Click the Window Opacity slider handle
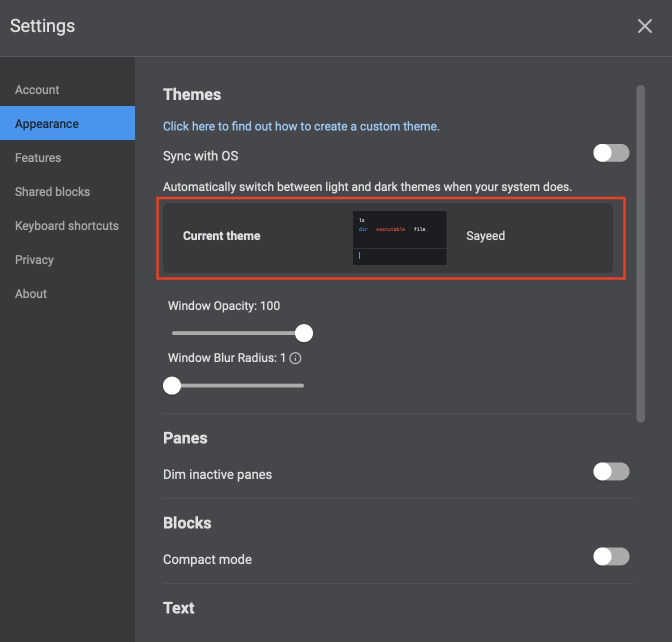 coord(304,333)
